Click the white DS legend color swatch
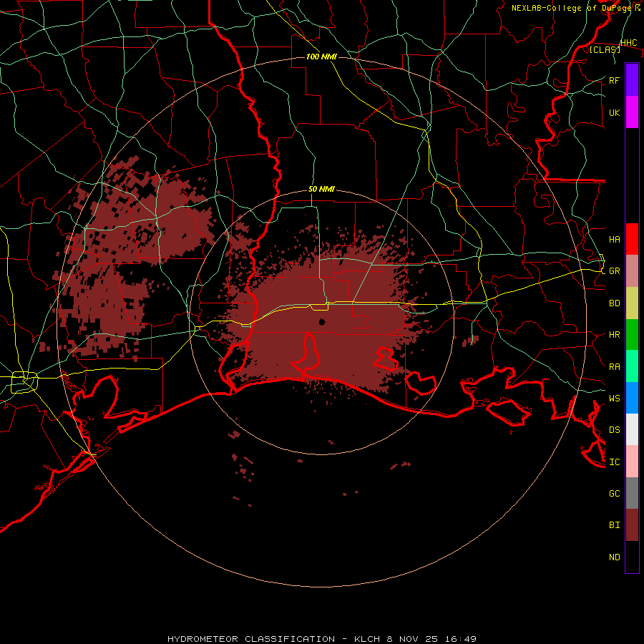Image resolution: width=644 pixels, height=644 pixels. click(632, 429)
